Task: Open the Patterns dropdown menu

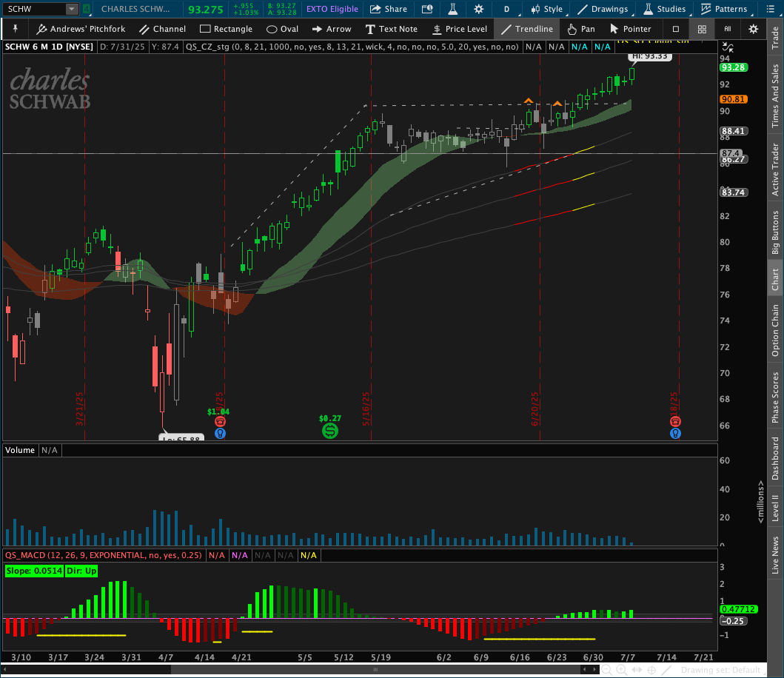Action: point(724,9)
